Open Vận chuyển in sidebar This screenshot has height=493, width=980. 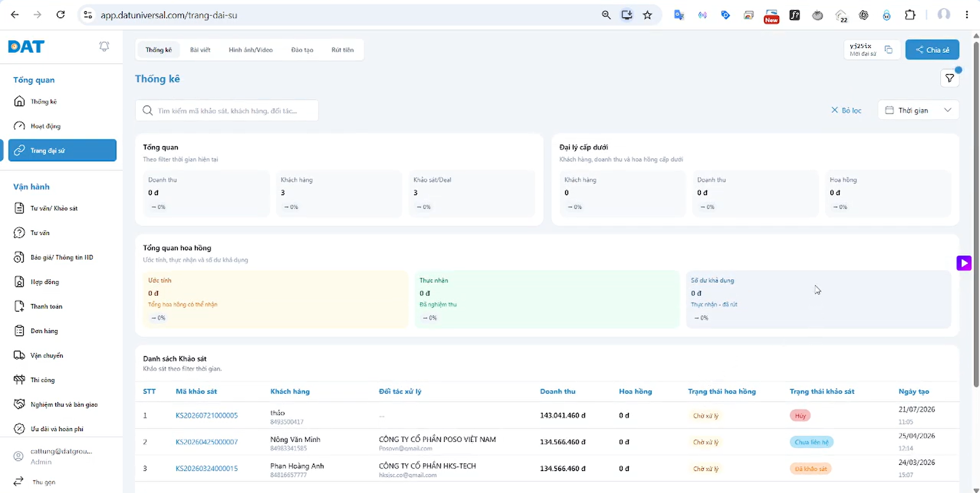point(62,355)
